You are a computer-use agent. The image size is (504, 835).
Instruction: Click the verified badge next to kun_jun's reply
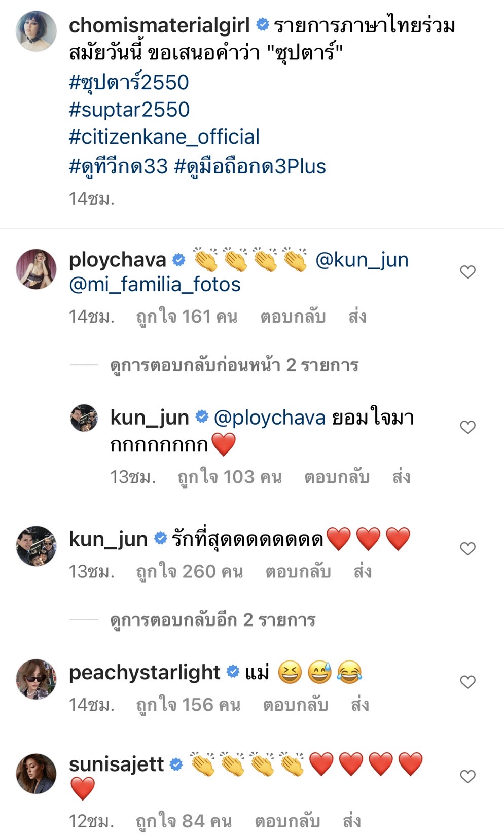tap(203, 417)
